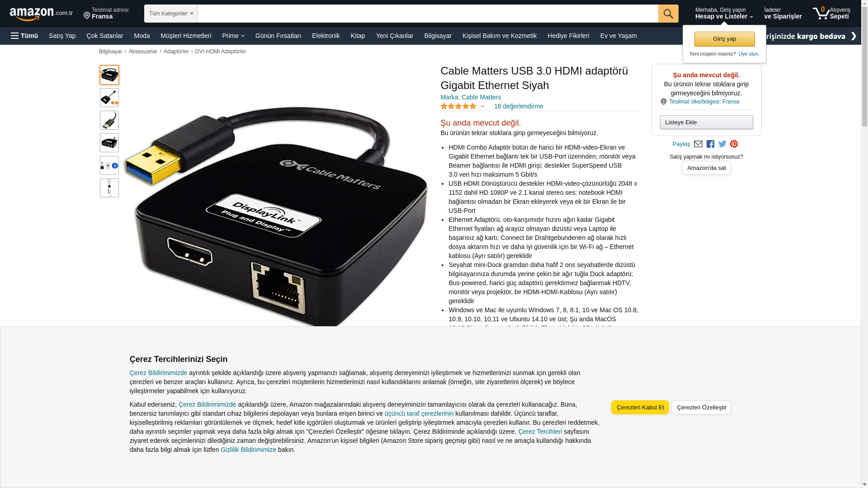Open the Prime navigation menu
The width and height of the screenshot is (868, 488).
point(233,36)
